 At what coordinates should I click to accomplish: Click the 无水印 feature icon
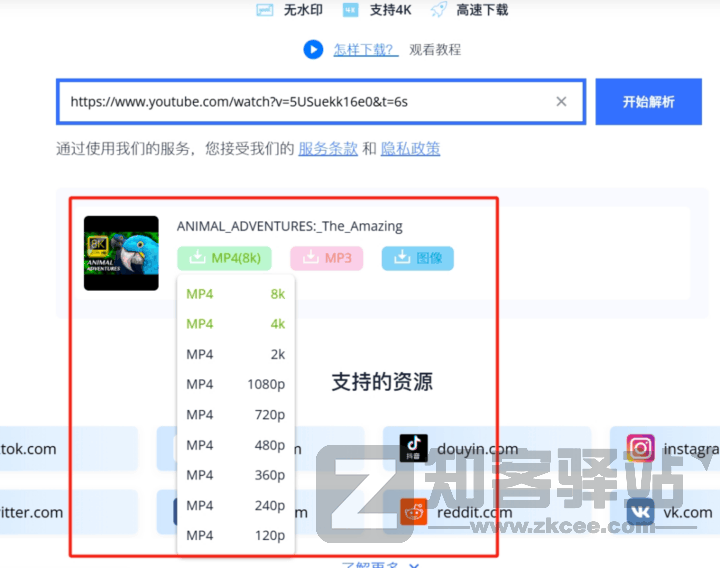264,10
